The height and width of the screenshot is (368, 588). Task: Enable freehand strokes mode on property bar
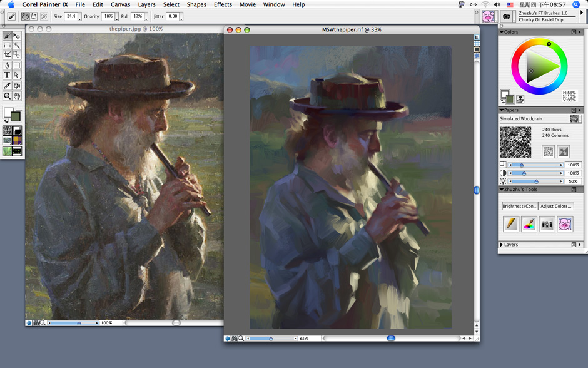(x=25, y=16)
